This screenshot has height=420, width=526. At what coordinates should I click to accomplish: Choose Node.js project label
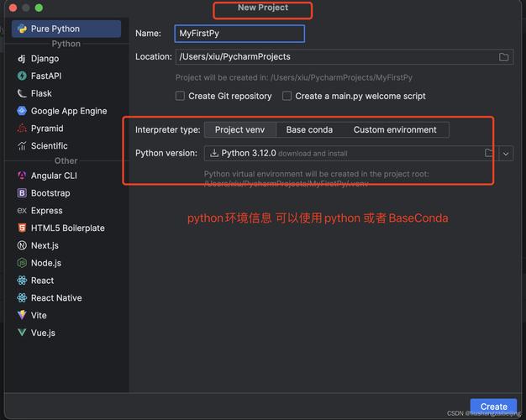pyautogui.click(x=46, y=263)
